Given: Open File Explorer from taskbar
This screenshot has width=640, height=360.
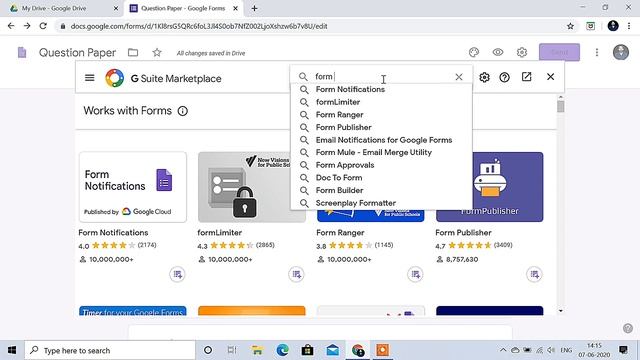Looking at the screenshot, I should [257, 350].
